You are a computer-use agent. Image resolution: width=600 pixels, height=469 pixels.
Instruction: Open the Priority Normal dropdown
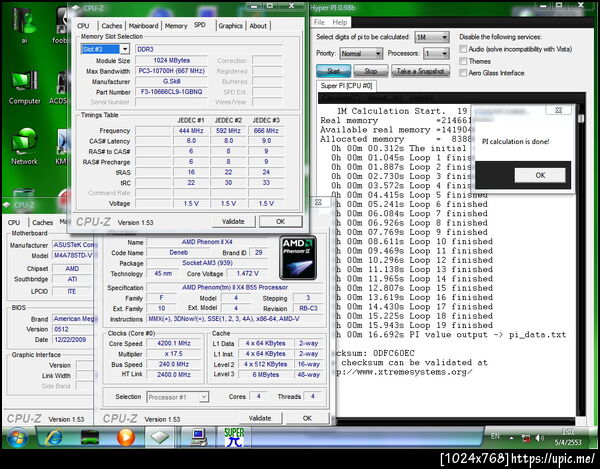[x=361, y=54]
